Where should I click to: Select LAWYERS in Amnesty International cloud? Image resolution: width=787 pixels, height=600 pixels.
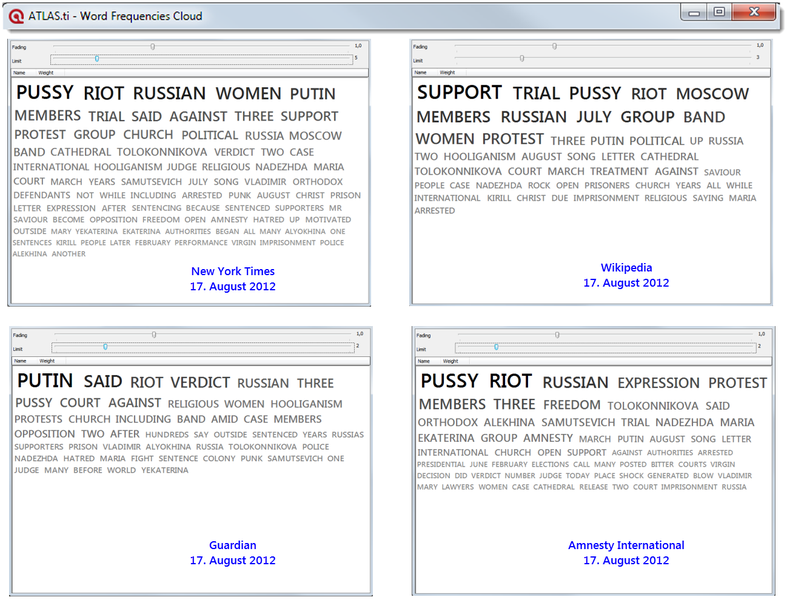pos(458,487)
